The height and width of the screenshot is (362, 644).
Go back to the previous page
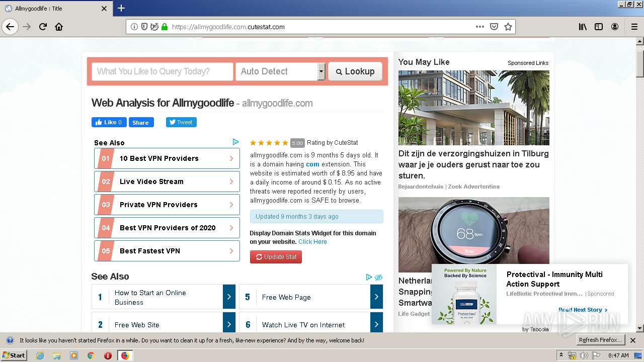[x=10, y=27]
